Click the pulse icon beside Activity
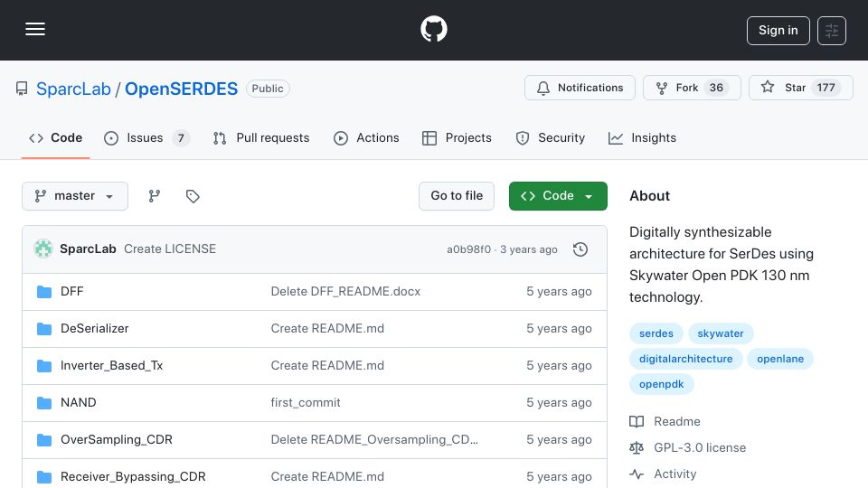Image resolution: width=868 pixels, height=488 pixels. pos(637,474)
